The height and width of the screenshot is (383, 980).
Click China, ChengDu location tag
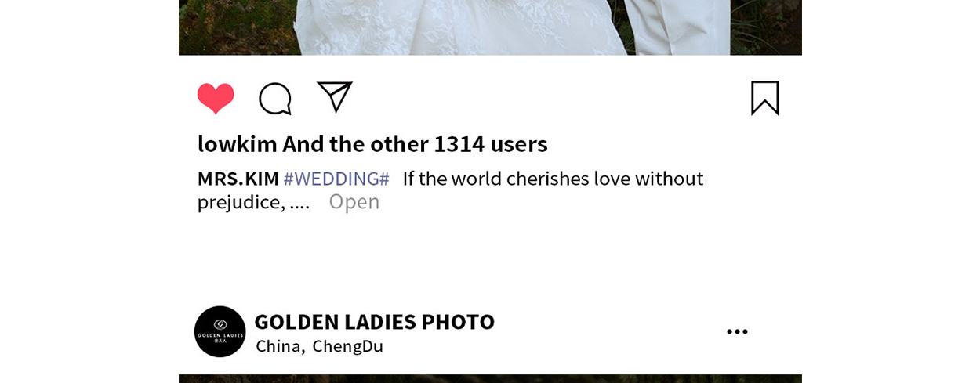point(319,346)
